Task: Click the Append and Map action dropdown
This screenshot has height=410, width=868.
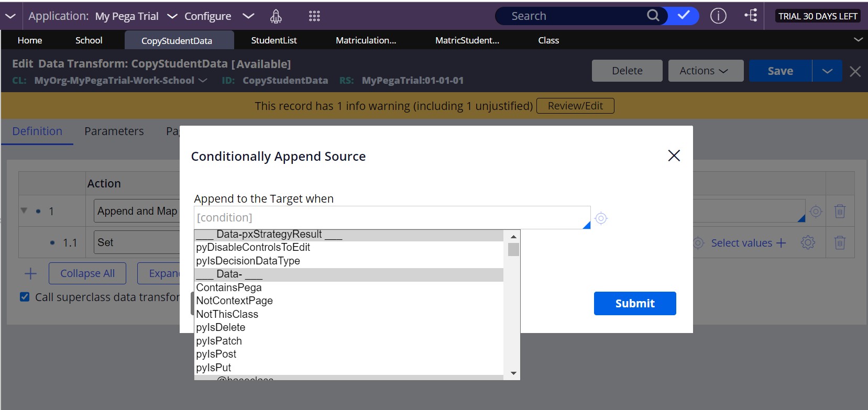Action: tap(137, 211)
